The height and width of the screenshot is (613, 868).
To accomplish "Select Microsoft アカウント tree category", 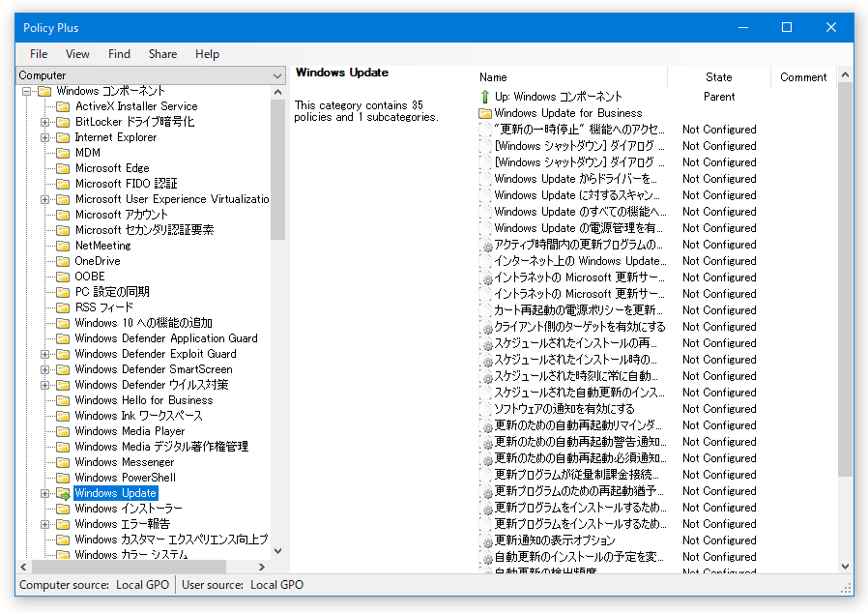I will (122, 215).
